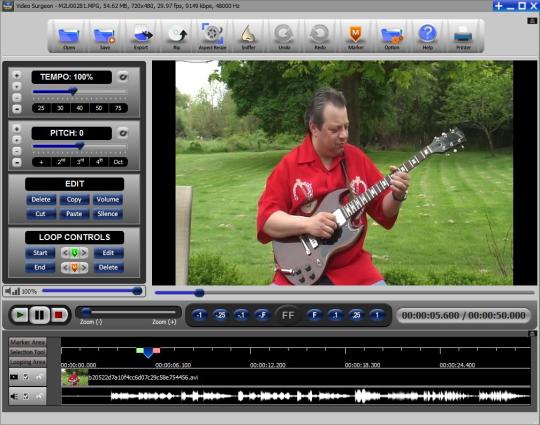The width and height of the screenshot is (540, 425).
Task: Select the Marker Area tab
Action: (27, 342)
